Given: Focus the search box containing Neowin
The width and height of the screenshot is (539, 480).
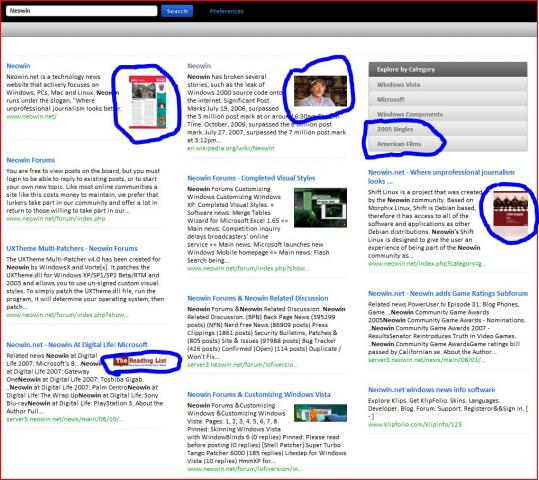Looking at the screenshot, I should [82, 11].
